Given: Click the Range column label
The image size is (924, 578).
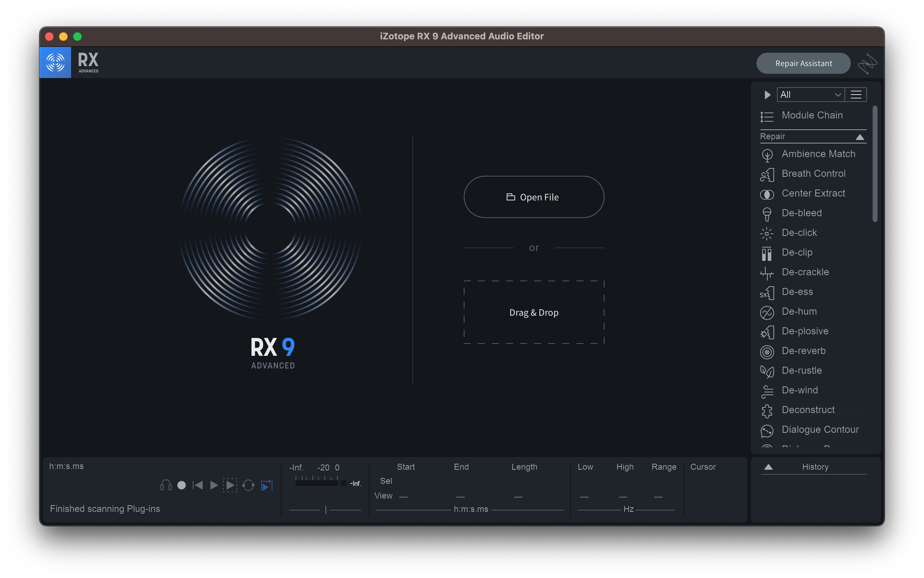Looking at the screenshot, I should (x=664, y=467).
